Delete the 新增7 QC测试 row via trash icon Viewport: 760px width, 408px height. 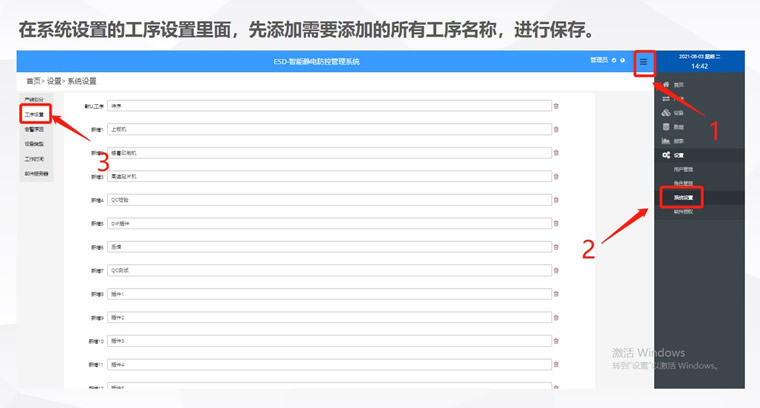(556, 270)
